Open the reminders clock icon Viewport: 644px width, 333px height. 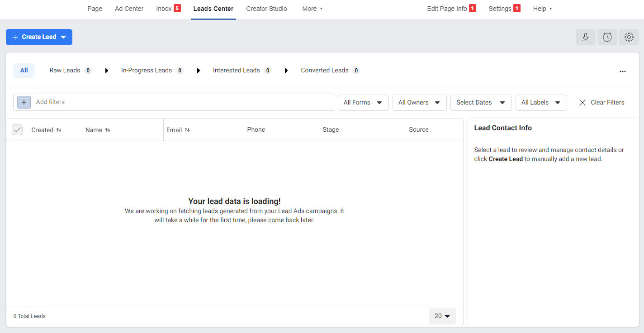[607, 37]
